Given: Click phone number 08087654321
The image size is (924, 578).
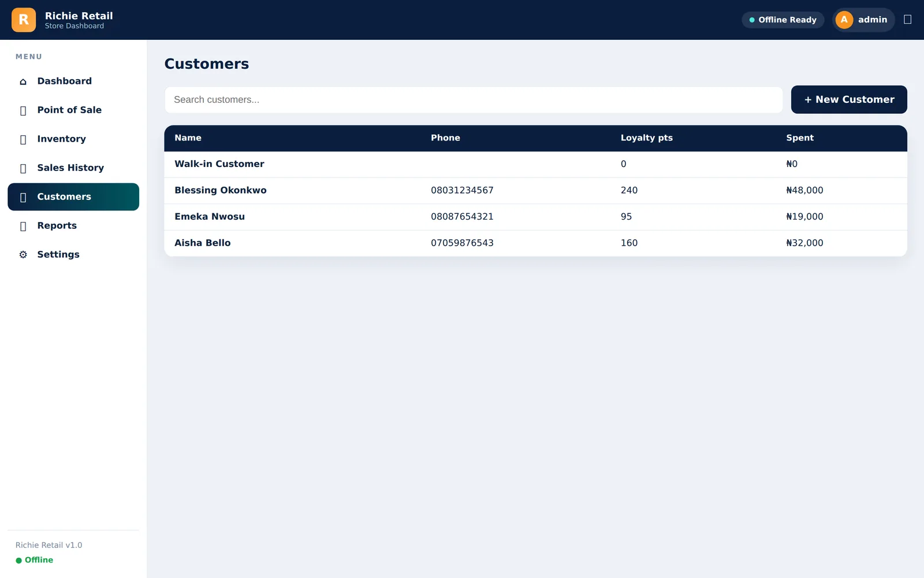Looking at the screenshot, I should tap(462, 217).
